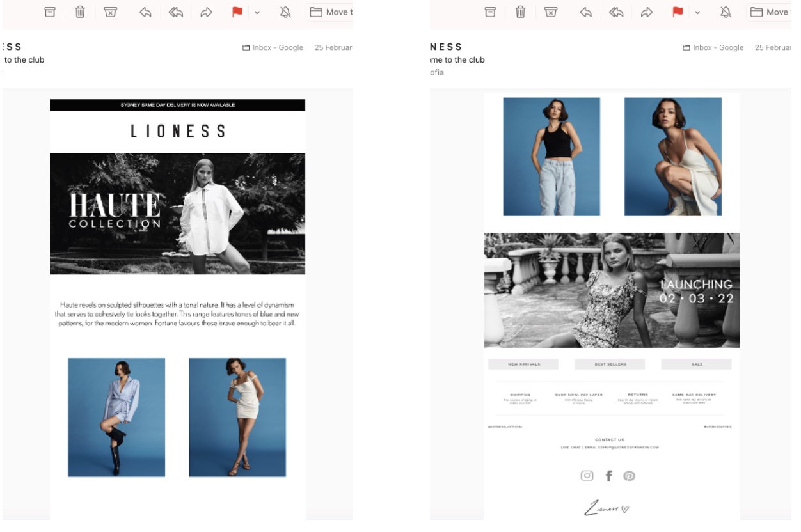801x532 pixels.
Task: Open the Instagram icon in the email footer
Action: click(587, 476)
